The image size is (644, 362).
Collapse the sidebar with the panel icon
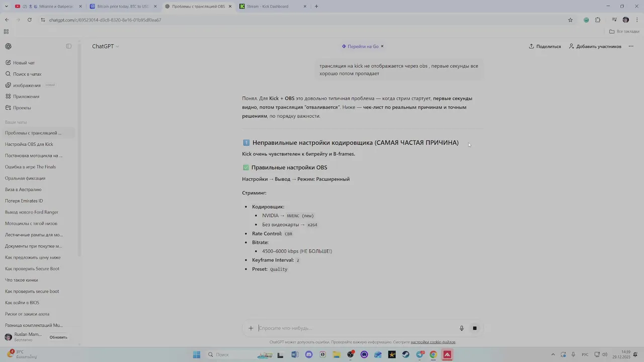(x=69, y=46)
